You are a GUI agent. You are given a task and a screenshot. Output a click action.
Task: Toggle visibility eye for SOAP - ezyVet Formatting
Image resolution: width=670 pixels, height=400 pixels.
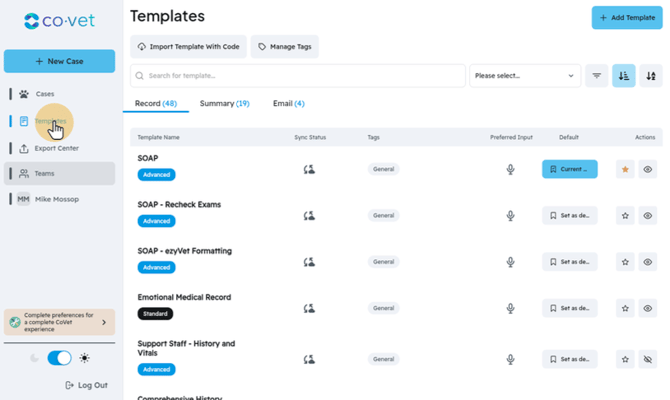pyautogui.click(x=648, y=262)
